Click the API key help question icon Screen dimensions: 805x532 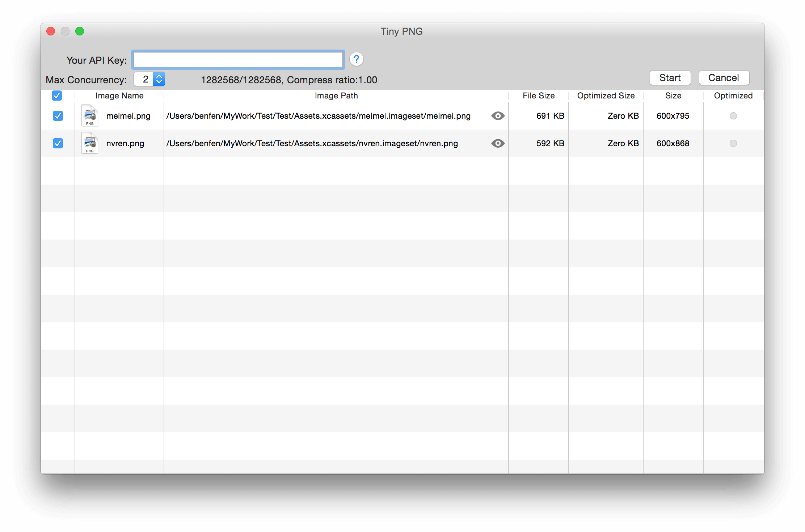point(356,59)
